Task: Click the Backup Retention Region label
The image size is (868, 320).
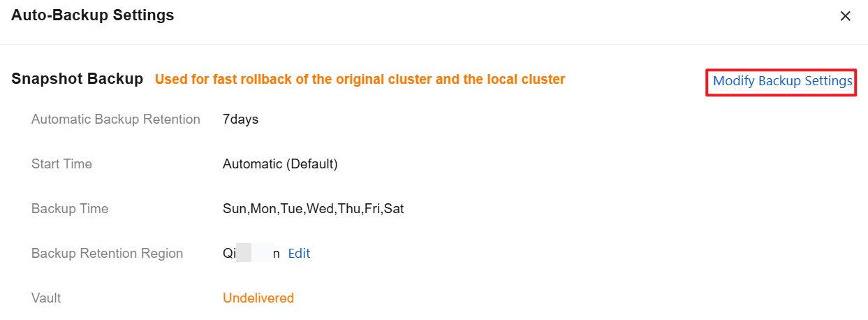Action: (x=107, y=254)
